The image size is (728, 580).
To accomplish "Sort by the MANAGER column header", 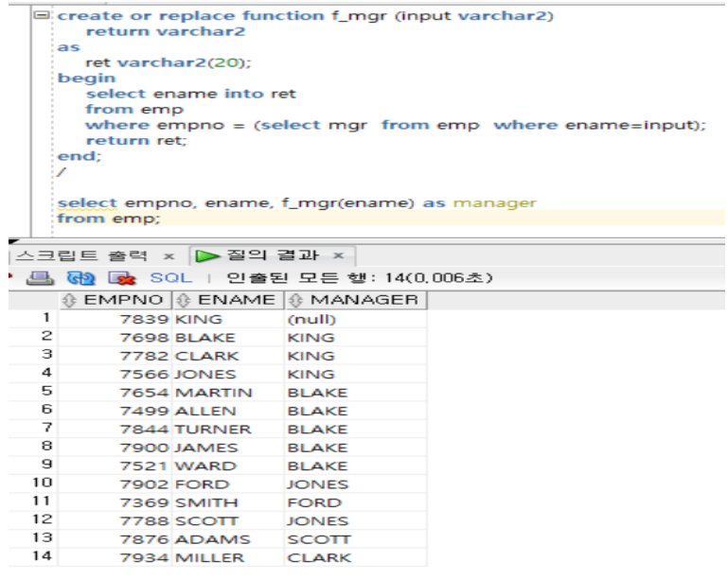I will 356,300.
